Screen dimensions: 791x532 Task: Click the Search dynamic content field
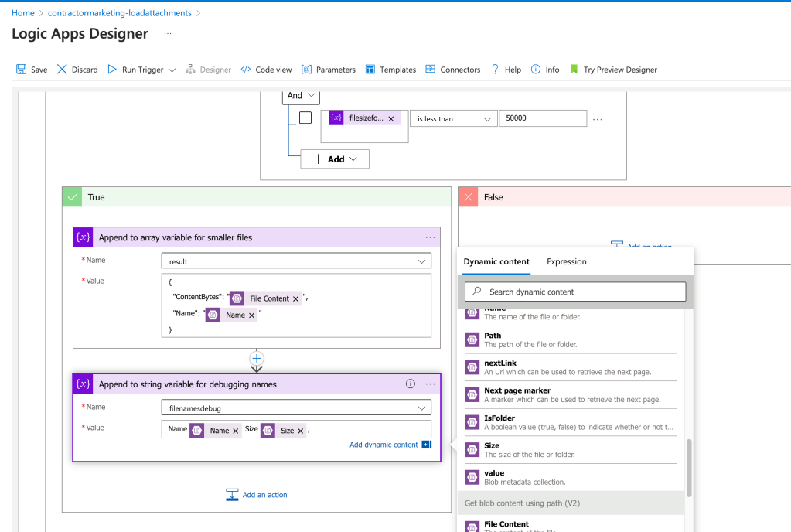pyautogui.click(x=575, y=292)
